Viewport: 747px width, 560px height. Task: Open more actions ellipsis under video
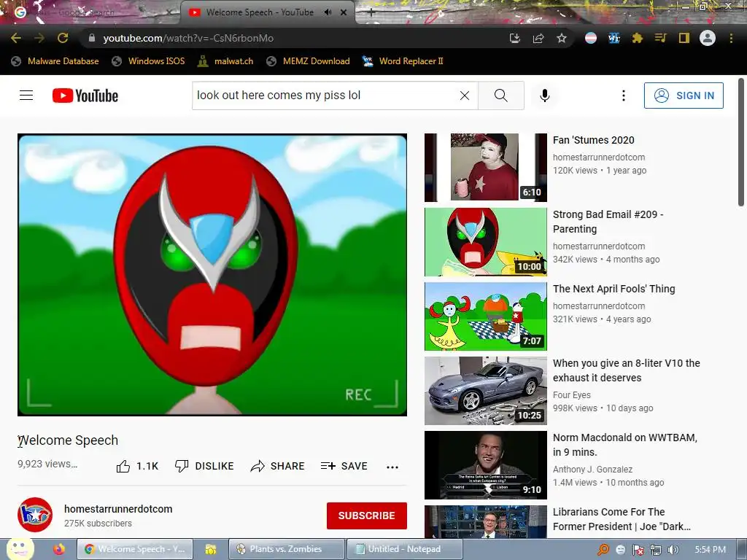[392, 467]
